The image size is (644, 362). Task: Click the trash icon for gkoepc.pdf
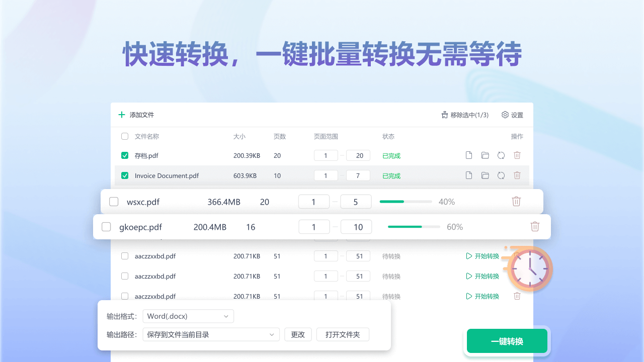click(x=535, y=226)
